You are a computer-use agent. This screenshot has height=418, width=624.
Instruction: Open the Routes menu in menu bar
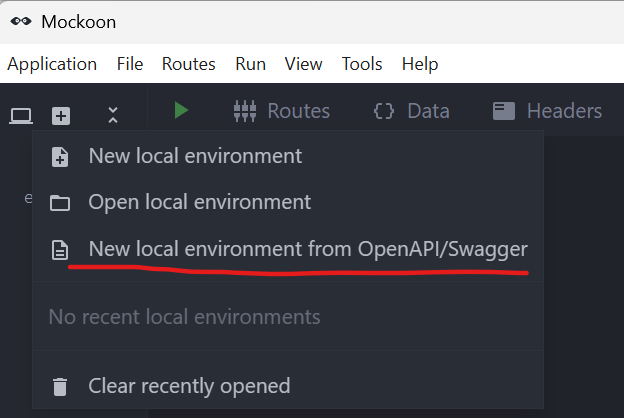189,64
